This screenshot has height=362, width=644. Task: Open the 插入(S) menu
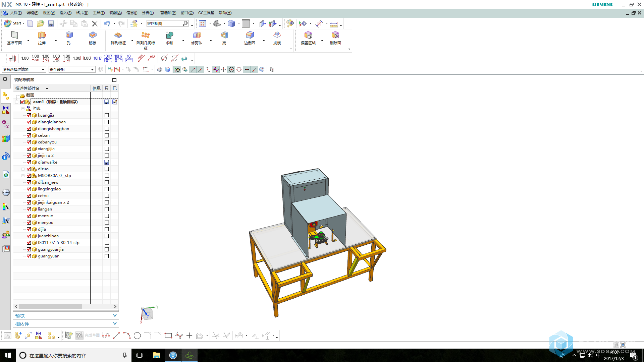(65, 13)
